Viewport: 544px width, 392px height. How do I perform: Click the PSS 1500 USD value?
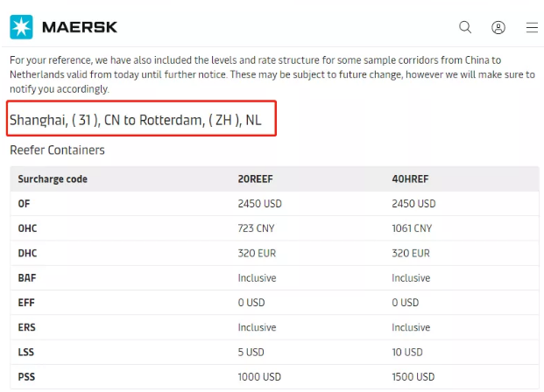pos(413,377)
